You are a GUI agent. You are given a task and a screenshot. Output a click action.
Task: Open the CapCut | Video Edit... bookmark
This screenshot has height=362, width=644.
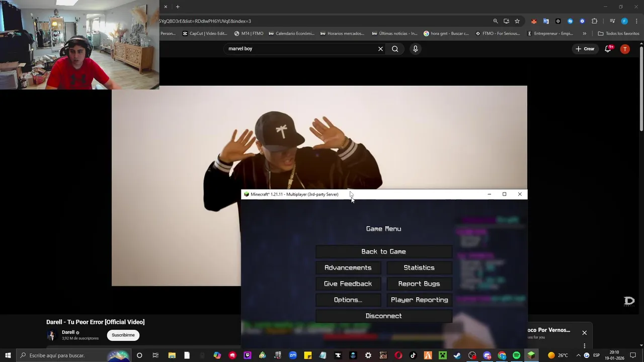(205, 34)
